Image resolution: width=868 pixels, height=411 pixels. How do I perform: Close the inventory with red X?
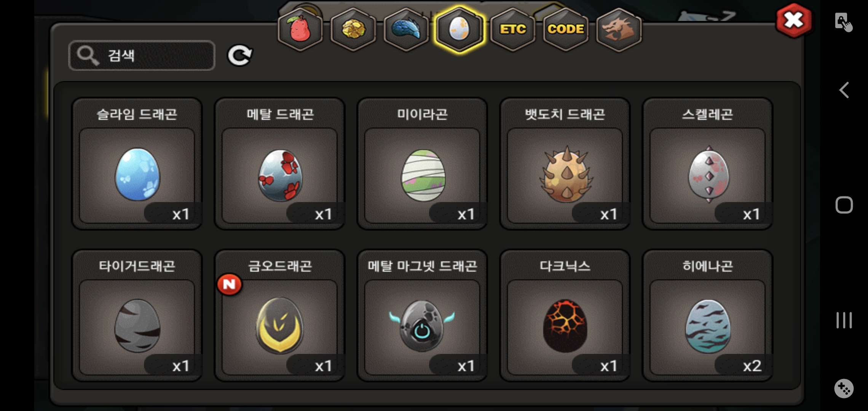coord(794,20)
